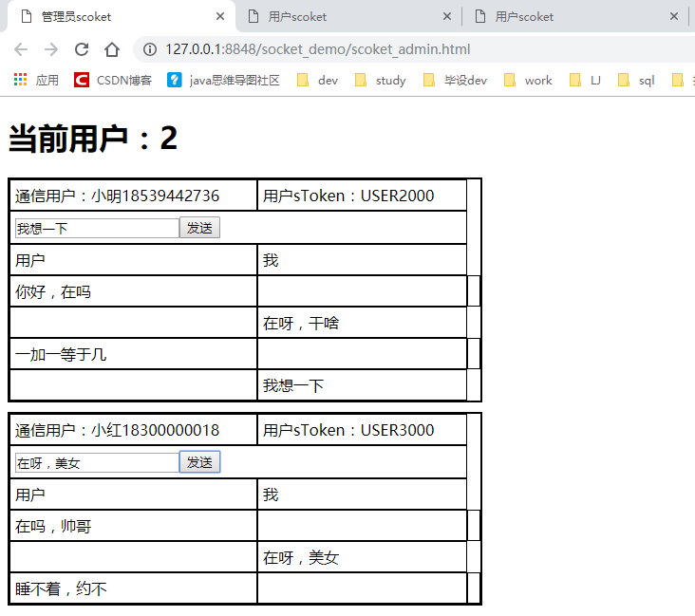Click message input for user 小红

coord(97,462)
